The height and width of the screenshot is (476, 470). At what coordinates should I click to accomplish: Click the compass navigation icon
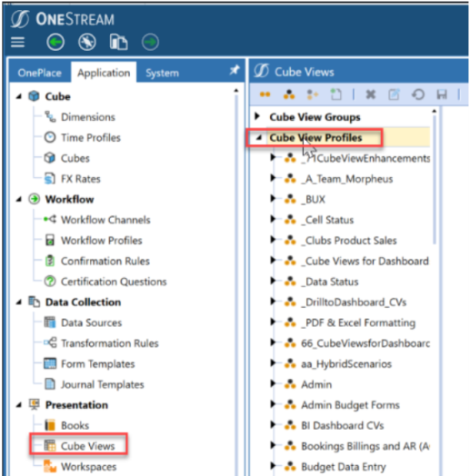[87, 42]
